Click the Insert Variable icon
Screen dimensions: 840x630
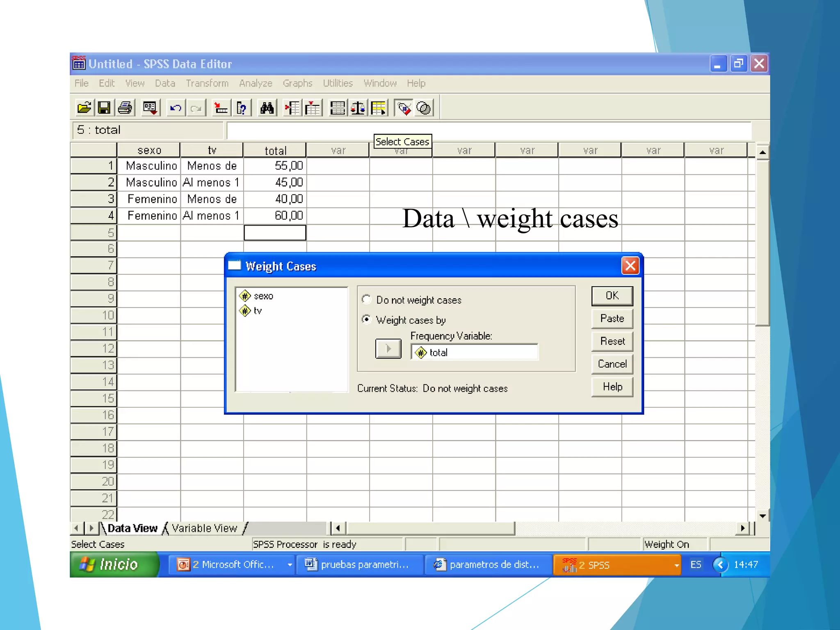pyautogui.click(x=312, y=108)
